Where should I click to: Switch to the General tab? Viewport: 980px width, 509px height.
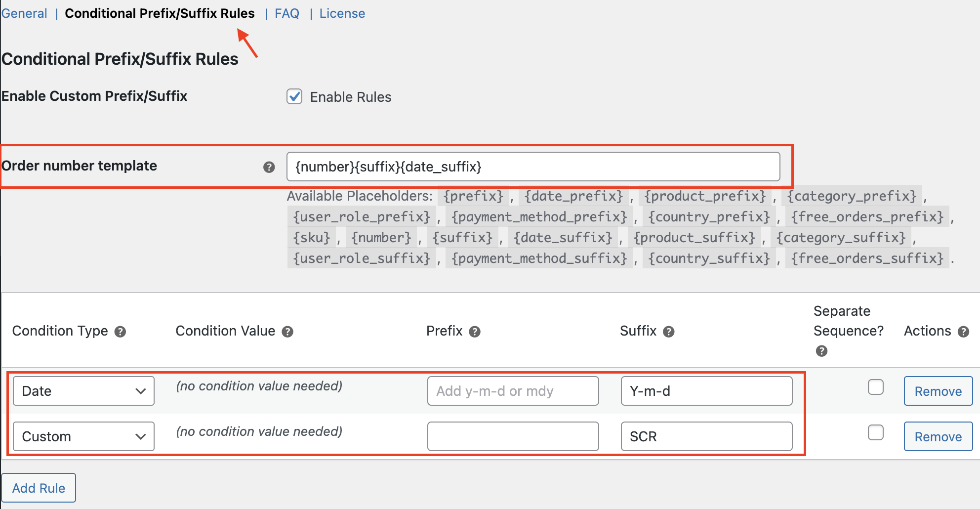tap(24, 13)
